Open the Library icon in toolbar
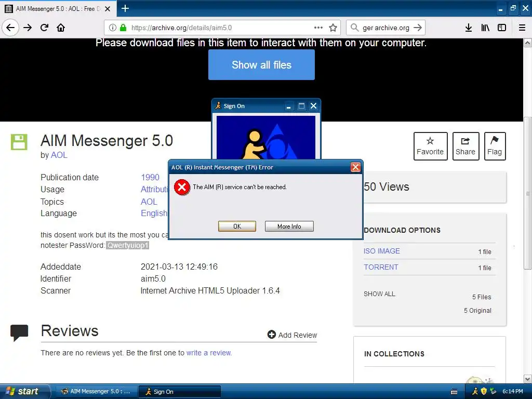 pyautogui.click(x=485, y=28)
